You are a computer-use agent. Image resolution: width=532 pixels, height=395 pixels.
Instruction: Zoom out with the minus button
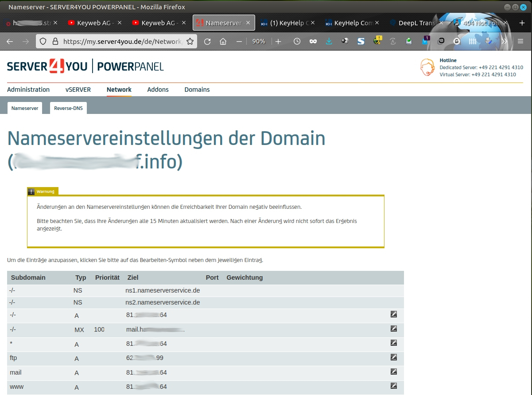click(239, 41)
